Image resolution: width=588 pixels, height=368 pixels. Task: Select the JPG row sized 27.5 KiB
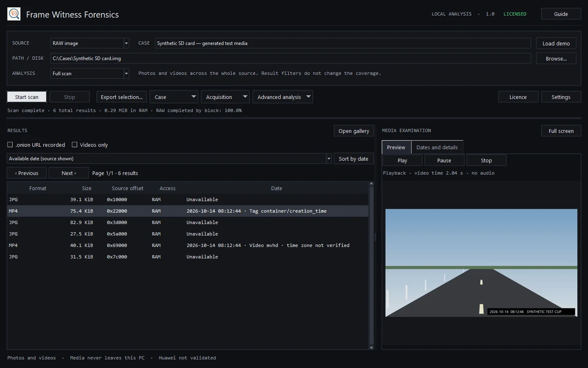point(188,234)
